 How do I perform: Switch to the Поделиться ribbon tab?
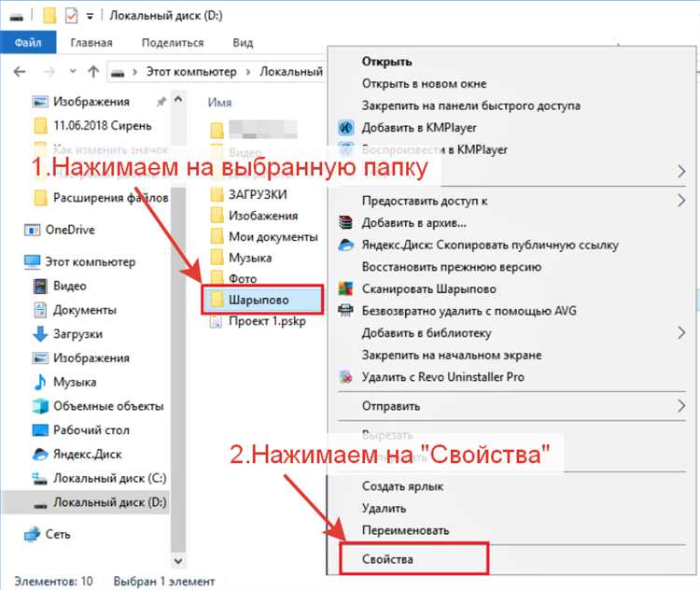(173, 43)
